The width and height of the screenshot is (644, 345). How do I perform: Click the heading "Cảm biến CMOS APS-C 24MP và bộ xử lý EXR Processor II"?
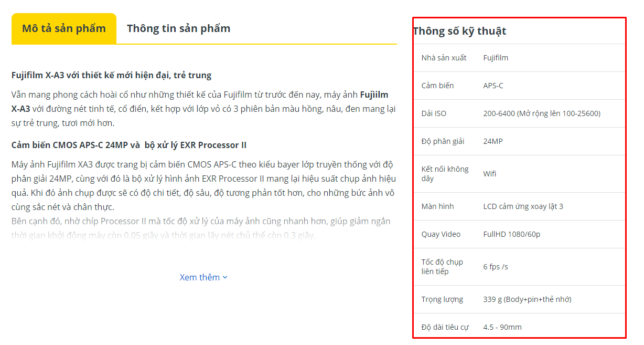point(129,145)
